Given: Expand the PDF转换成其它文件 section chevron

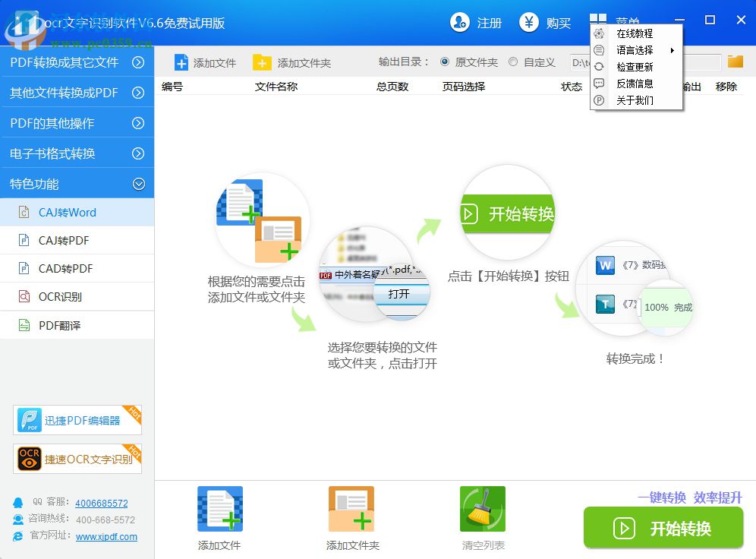Looking at the screenshot, I should point(138,62).
